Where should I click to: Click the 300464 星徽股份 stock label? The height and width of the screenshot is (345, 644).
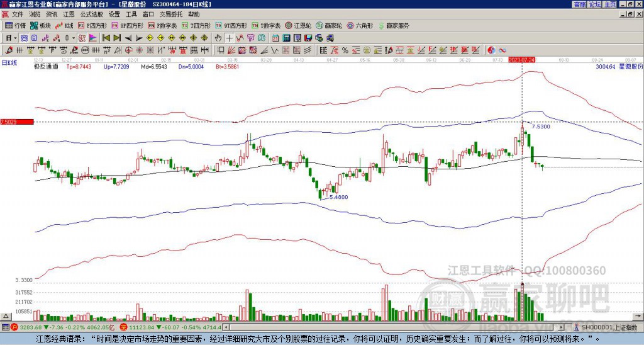619,66
